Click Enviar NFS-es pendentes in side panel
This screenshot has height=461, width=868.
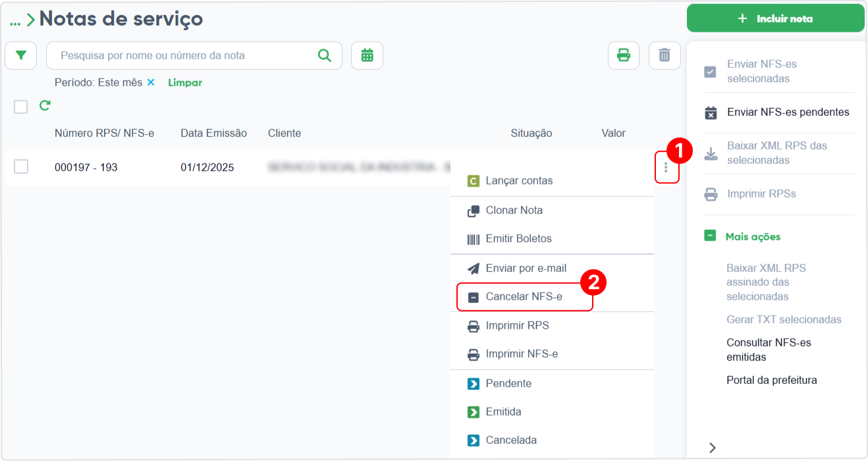(x=788, y=113)
